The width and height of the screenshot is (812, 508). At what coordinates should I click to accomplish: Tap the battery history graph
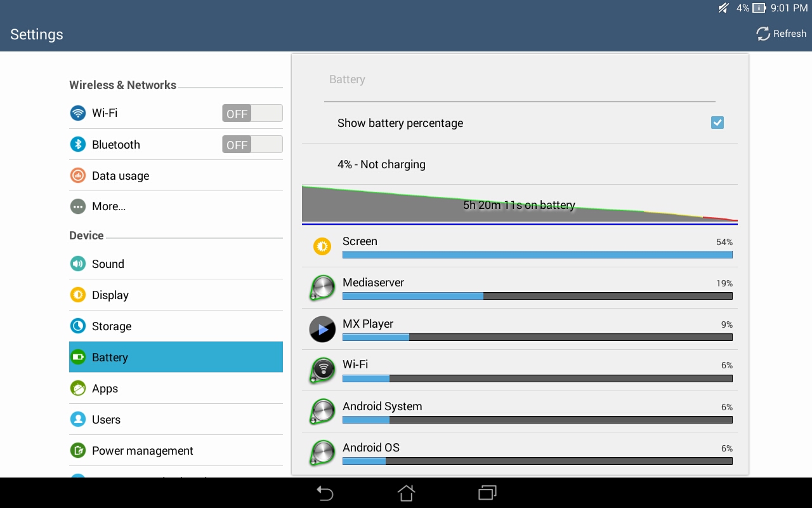(519, 204)
